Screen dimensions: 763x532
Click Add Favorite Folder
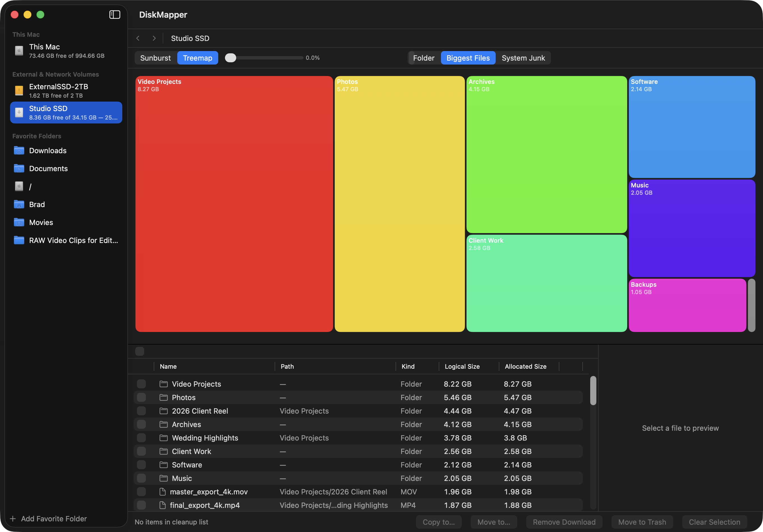click(x=49, y=519)
